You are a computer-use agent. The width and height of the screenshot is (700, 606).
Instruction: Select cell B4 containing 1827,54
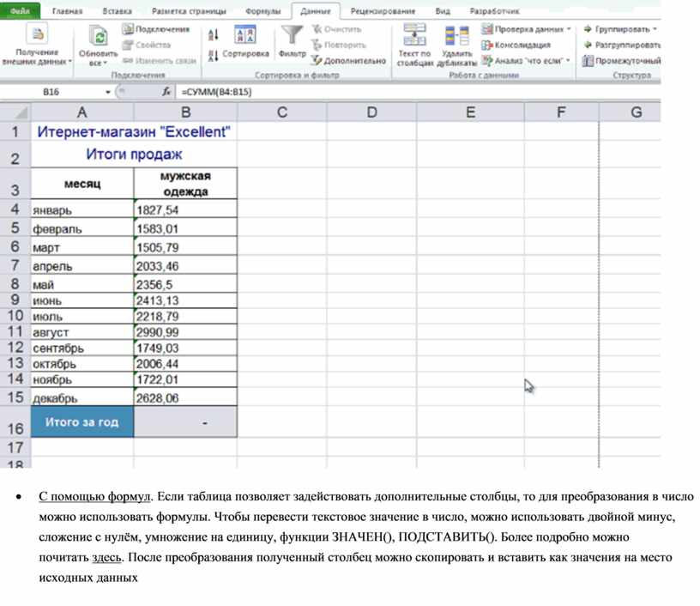click(185, 209)
